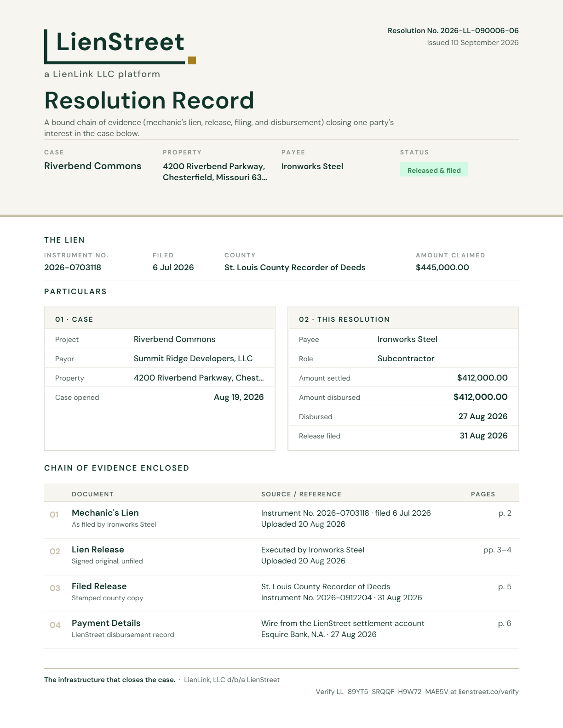
Task: Click the DOCUMENT column header
Action: click(92, 494)
